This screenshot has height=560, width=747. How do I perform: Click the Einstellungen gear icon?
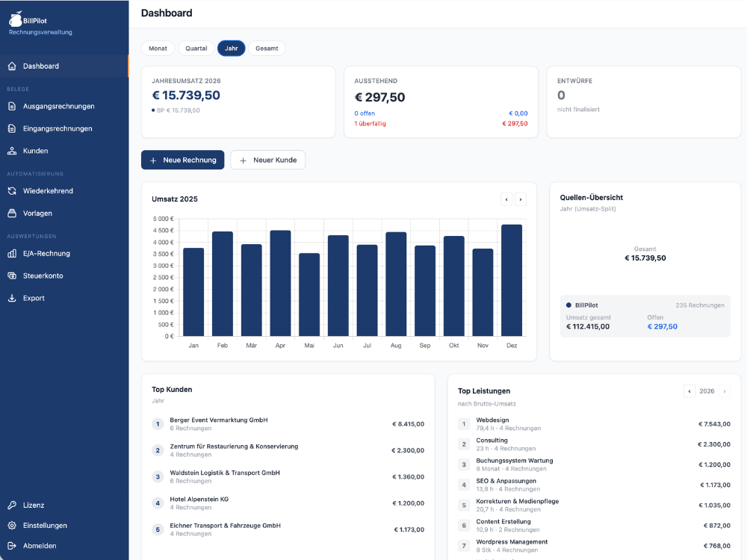(x=12, y=526)
